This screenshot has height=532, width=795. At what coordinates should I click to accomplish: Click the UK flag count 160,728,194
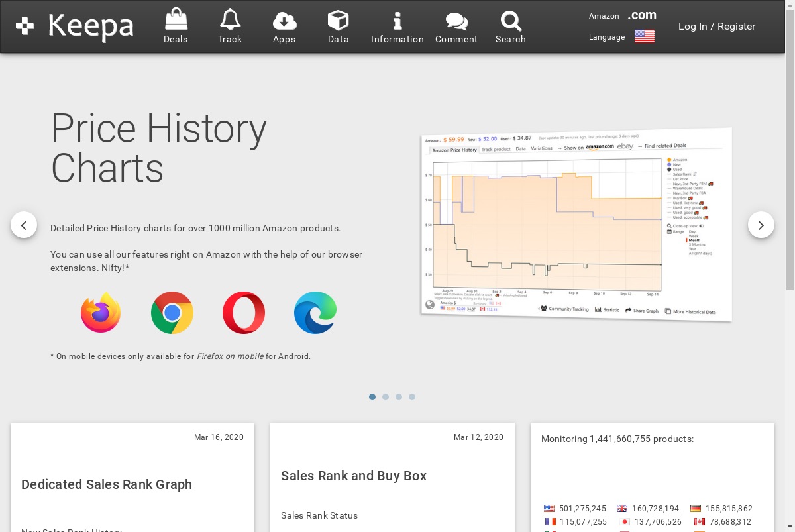(x=648, y=509)
